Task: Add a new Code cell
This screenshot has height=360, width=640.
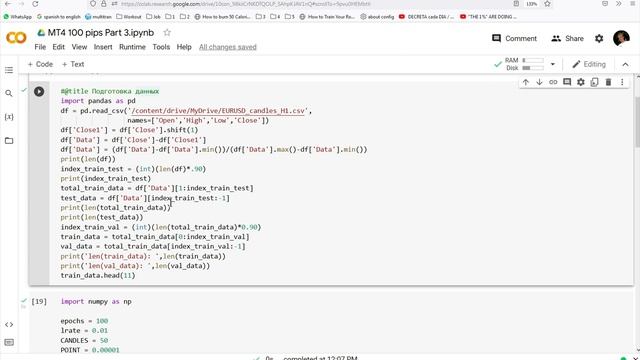Action: (40, 64)
